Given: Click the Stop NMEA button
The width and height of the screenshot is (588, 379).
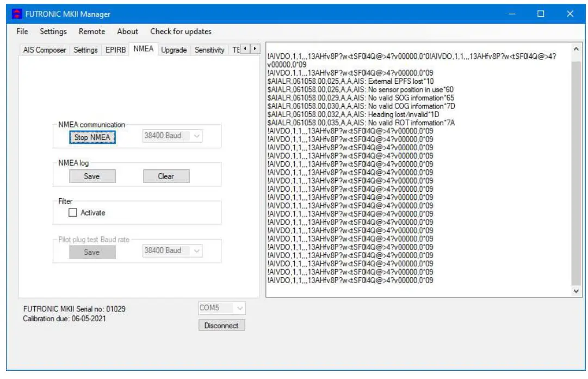Looking at the screenshot, I should [x=92, y=137].
